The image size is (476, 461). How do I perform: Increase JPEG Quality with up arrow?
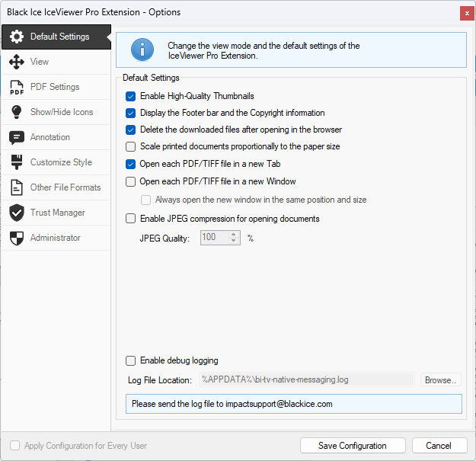tap(234, 235)
